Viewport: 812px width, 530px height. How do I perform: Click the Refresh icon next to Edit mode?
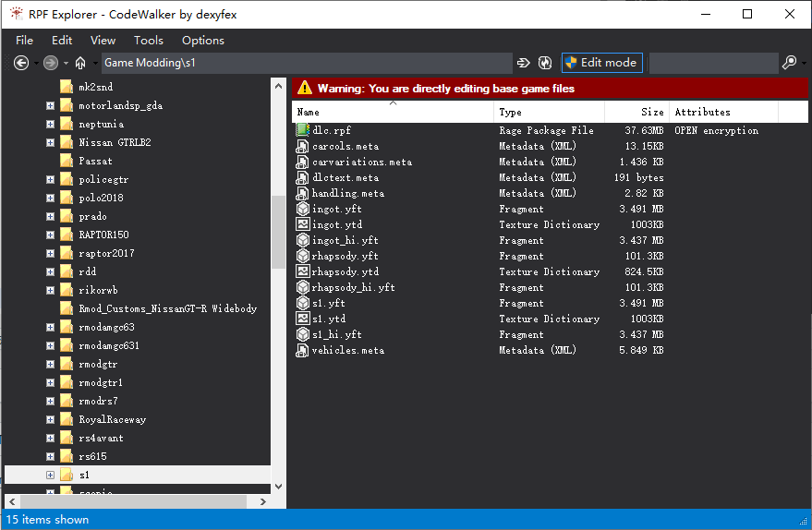(545, 63)
